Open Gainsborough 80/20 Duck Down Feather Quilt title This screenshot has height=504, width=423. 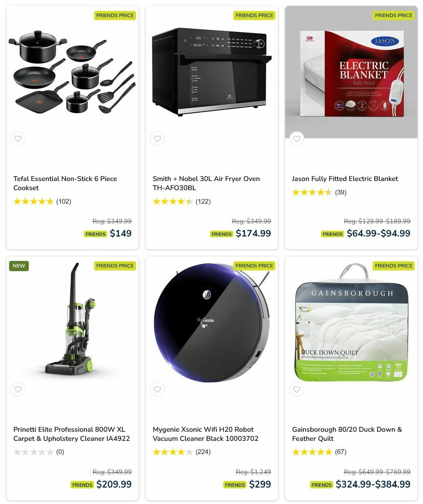[x=347, y=434]
